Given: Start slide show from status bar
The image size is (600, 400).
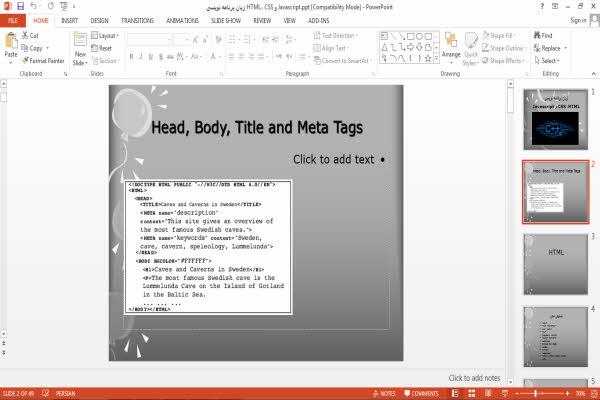Looking at the screenshot, I should 505,393.
